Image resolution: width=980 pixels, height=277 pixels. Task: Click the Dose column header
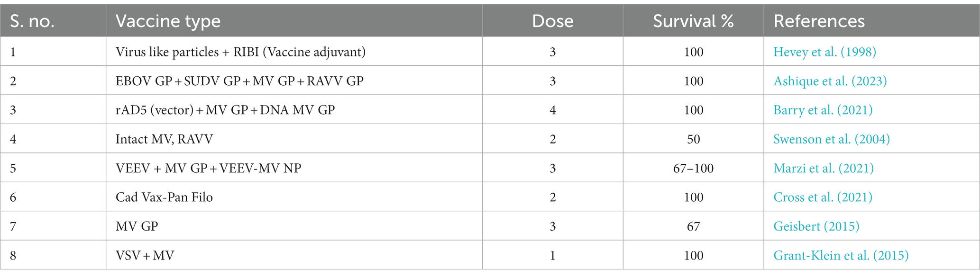(552, 21)
